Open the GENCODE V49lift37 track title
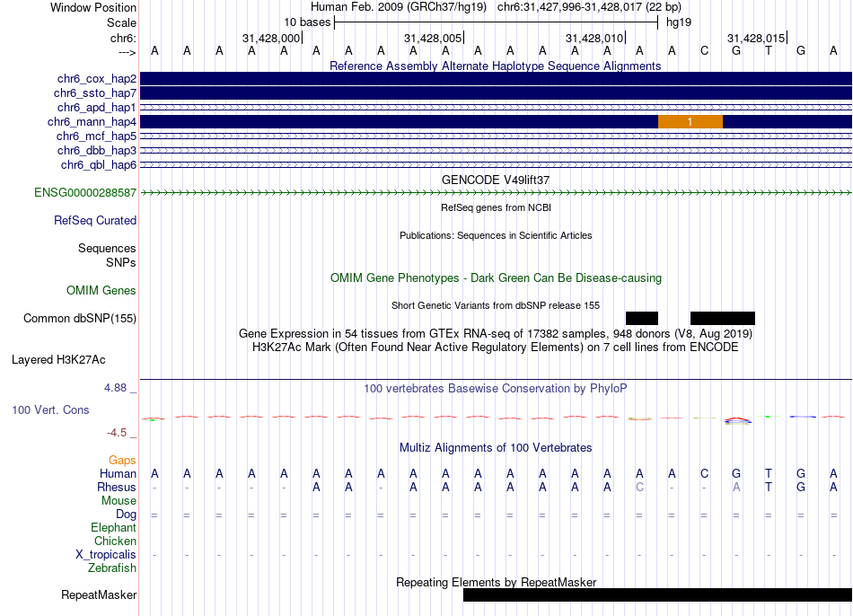The width and height of the screenshot is (853, 616). click(496, 180)
